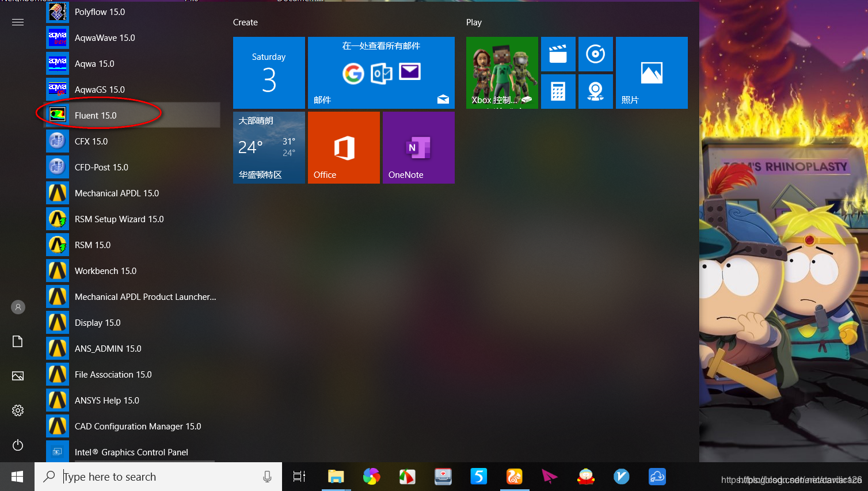Open the Calculator tile
868x491 pixels.
point(558,92)
